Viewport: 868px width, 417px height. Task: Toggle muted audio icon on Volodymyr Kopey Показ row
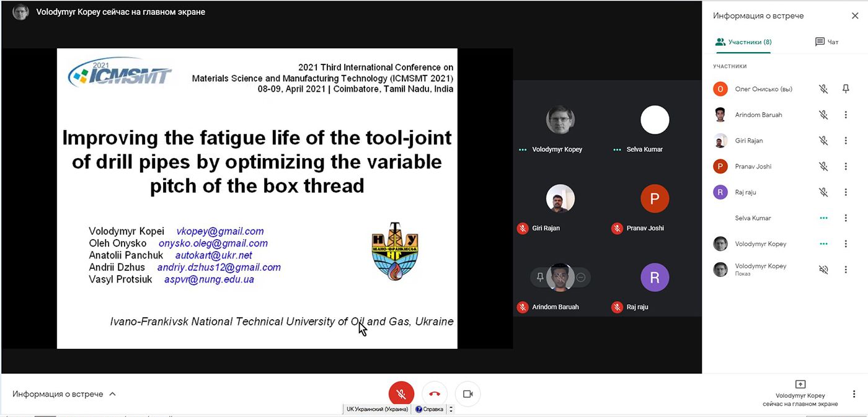pos(823,270)
